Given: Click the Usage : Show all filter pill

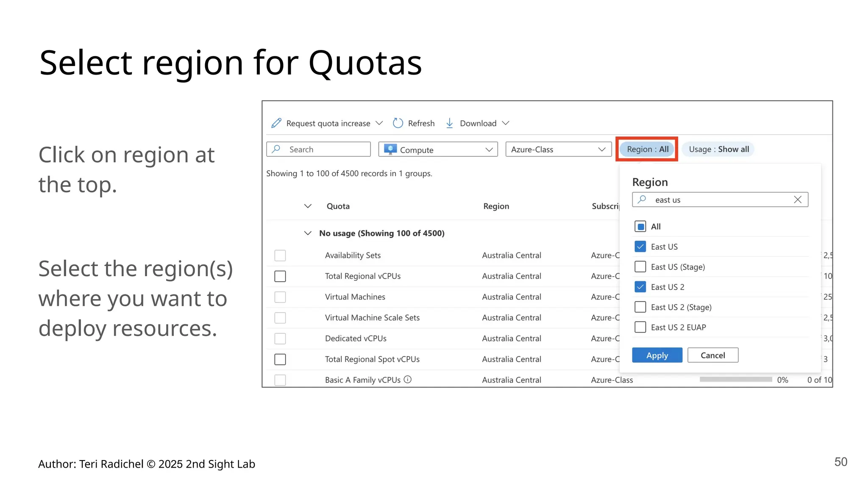Looking at the screenshot, I should coord(719,149).
